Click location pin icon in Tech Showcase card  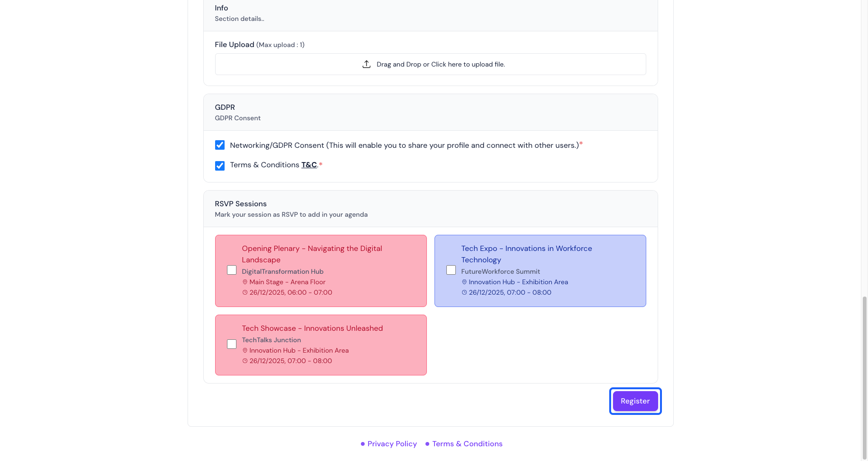click(x=245, y=351)
